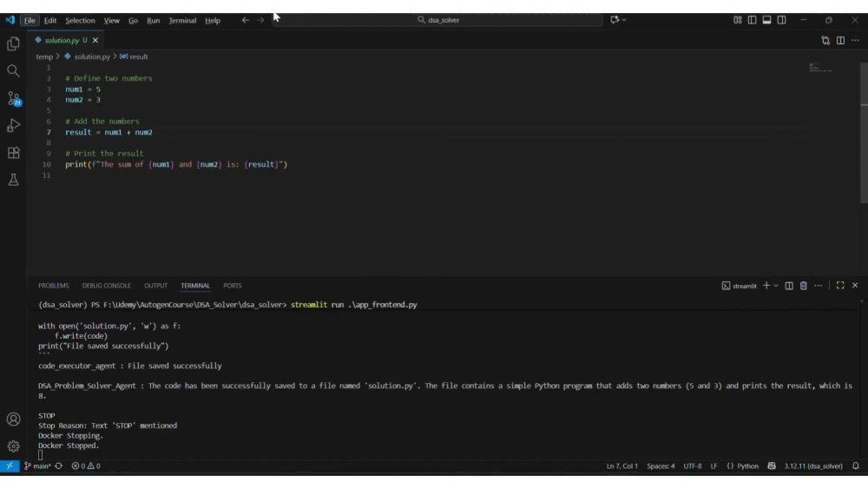Select 3.12.11 (dsa_solver) interpreter
Screen dimensions: 868x489
click(x=813, y=466)
